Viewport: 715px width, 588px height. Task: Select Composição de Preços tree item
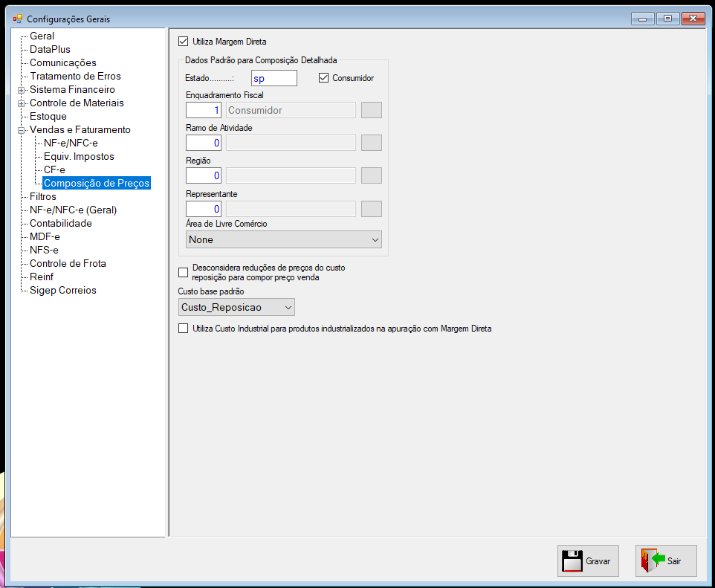click(x=97, y=183)
